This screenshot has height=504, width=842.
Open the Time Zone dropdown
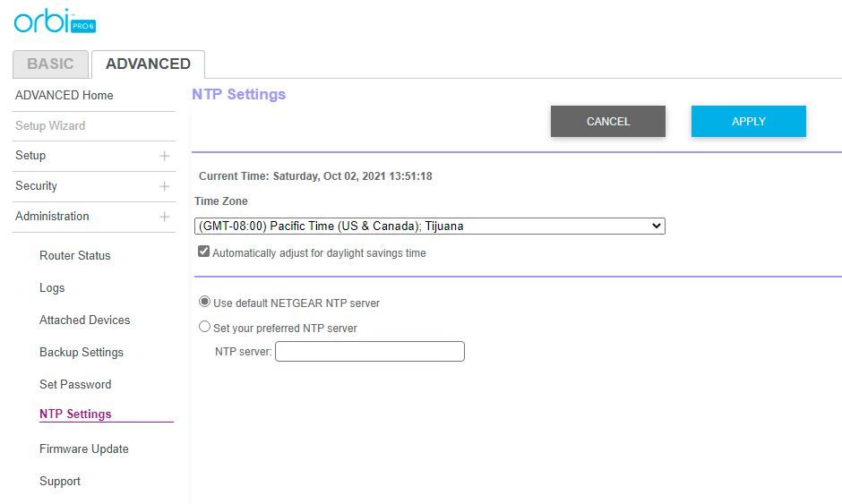tap(429, 226)
